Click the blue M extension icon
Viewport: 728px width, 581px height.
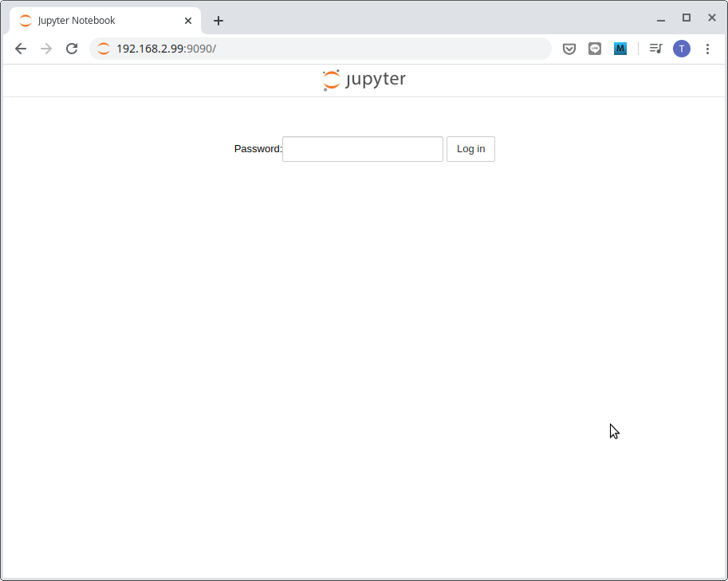(x=620, y=49)
